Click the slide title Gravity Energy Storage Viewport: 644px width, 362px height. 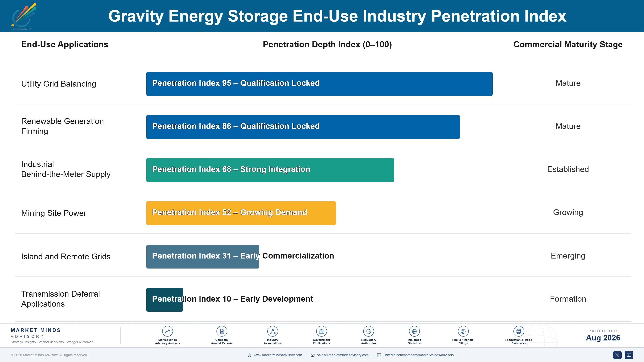[337, 16]
